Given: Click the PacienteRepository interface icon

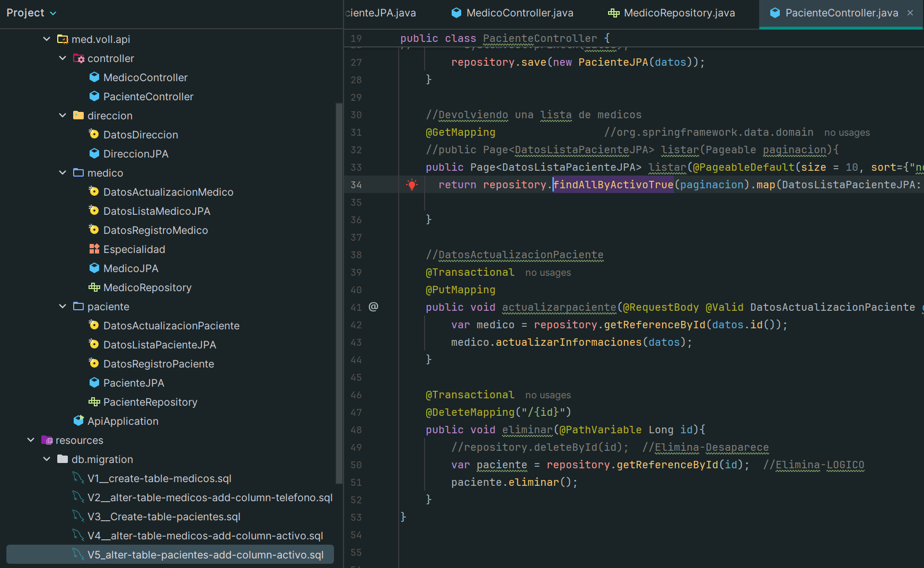Looking at the screenshot, I should tap(94, 402).
